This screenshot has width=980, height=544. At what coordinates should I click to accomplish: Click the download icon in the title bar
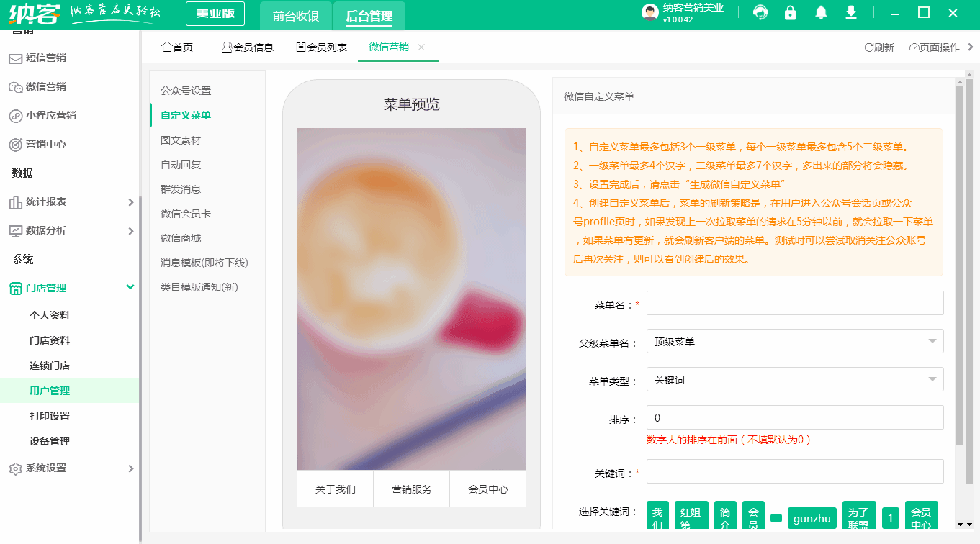click(x=850, y=12)
